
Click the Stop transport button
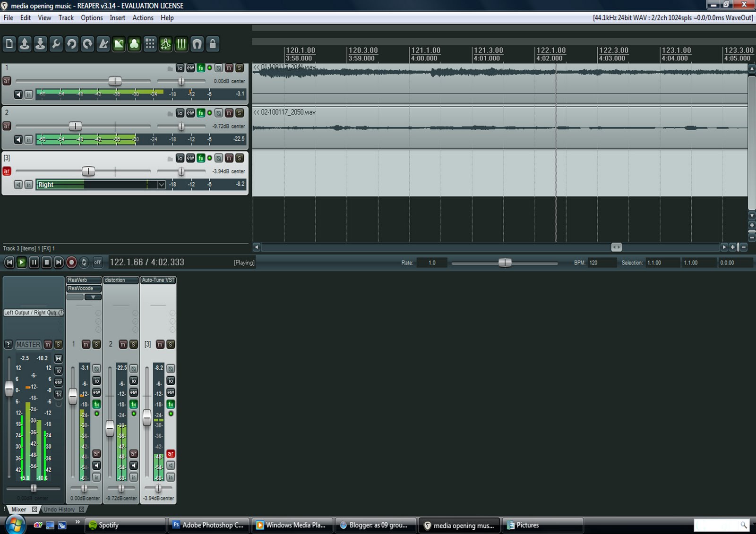coord(46,262)
